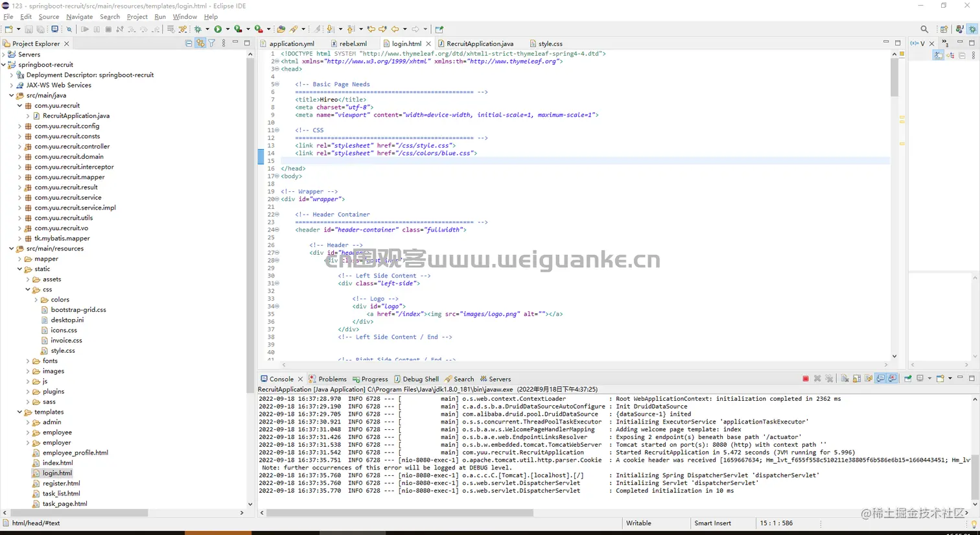Toggle Show Type Names in Variables view

(x=939, y=56)
